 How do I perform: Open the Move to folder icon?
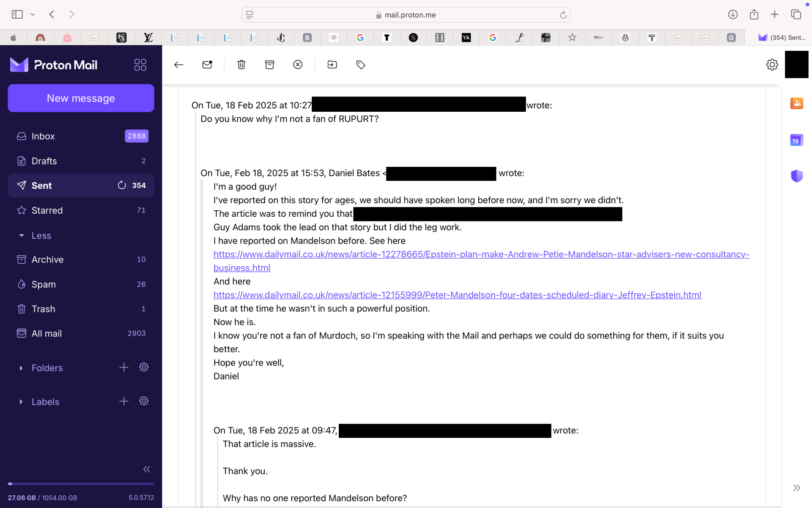tap(332, 65)
